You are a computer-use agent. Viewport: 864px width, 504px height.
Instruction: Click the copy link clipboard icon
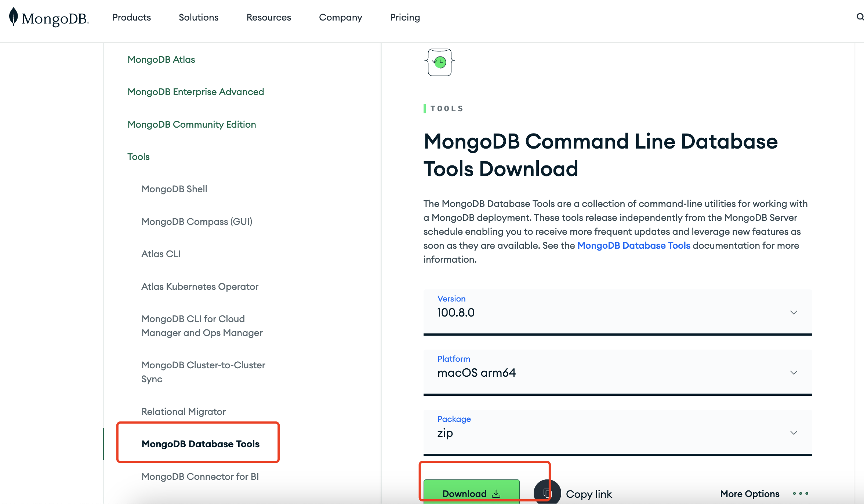pos(547,493)
